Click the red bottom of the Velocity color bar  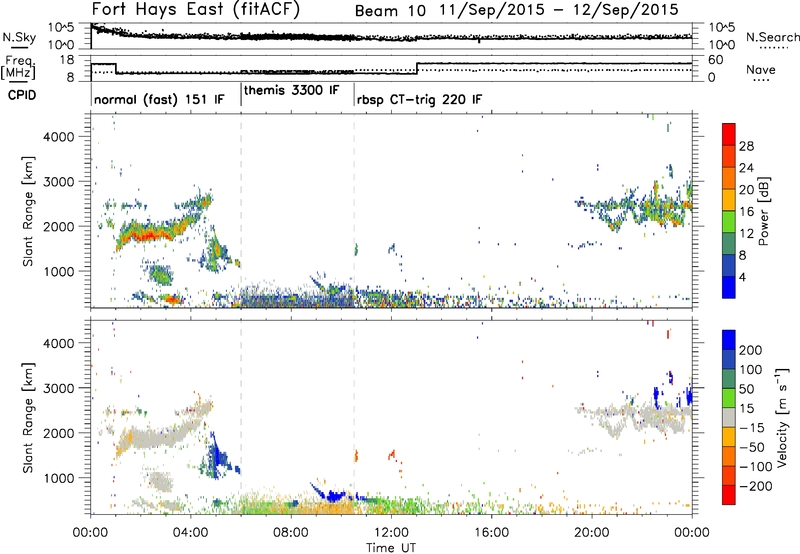tap(729, 495)
